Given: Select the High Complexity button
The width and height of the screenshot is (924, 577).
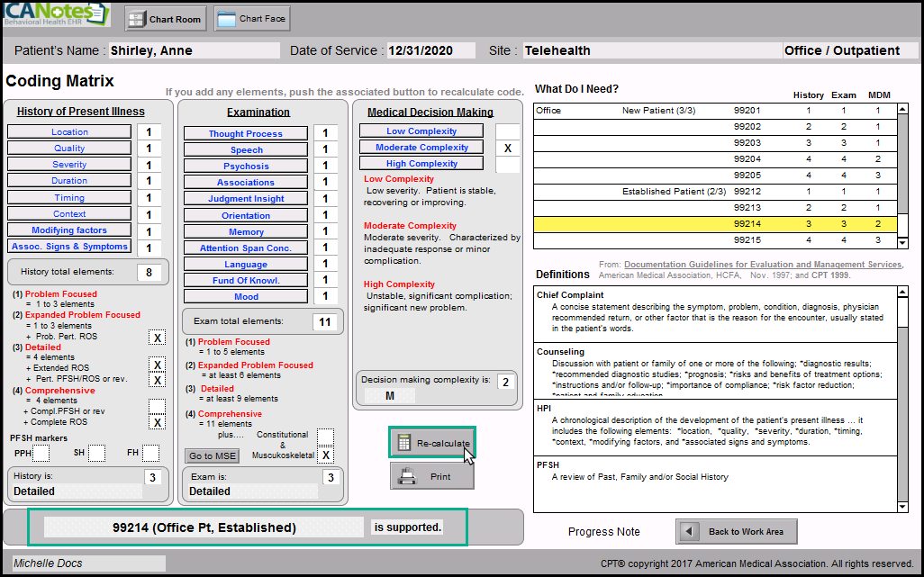Looking at the screenshot, I should (421, 164).
